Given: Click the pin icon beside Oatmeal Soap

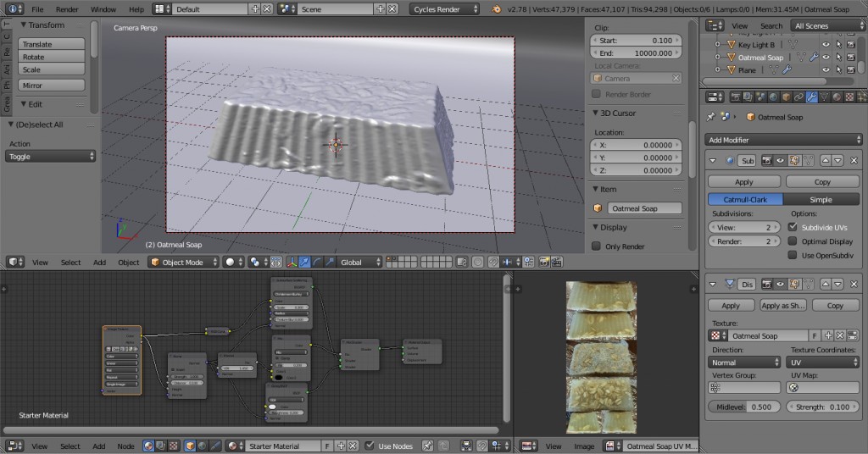Looking at the screenshot, I should (709, 117).
